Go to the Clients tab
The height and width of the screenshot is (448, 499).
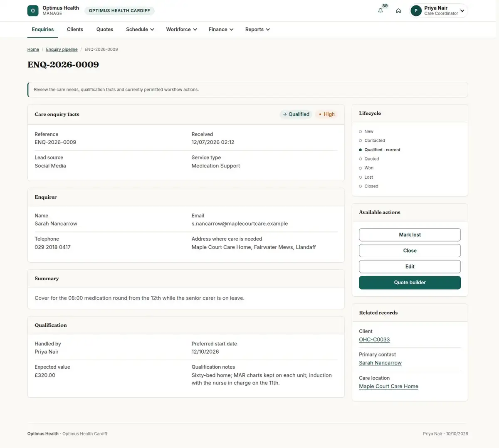(x=75, y=30)
